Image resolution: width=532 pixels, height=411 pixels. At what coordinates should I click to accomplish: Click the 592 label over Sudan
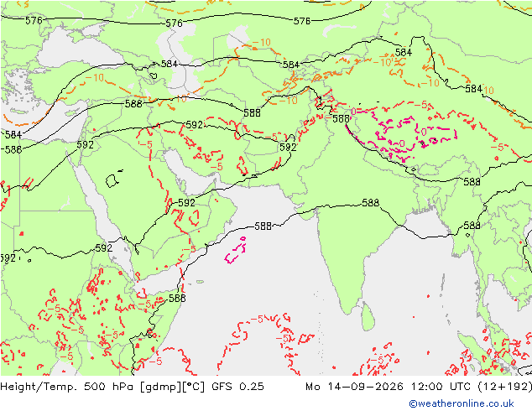click(x=103, y=248)
